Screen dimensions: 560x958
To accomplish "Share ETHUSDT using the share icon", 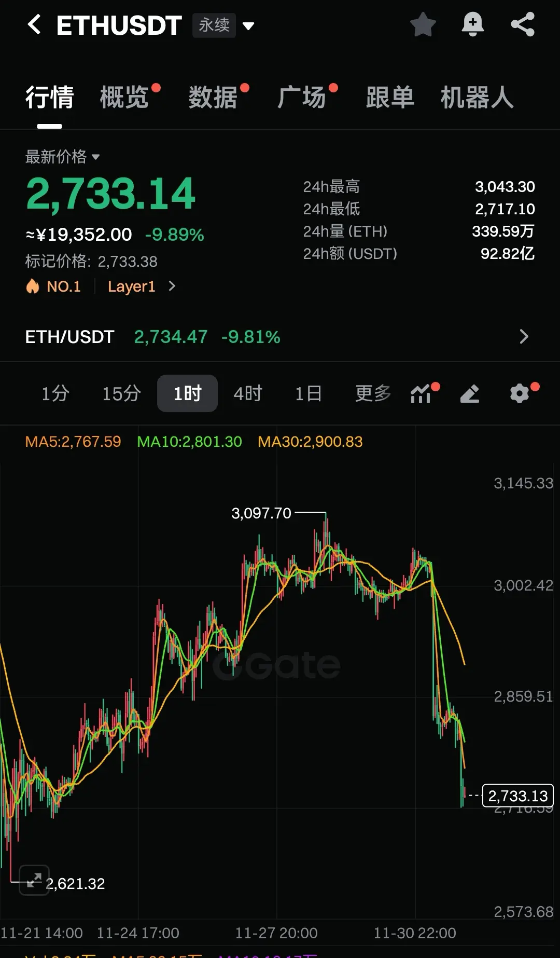I will coord(523,24).
